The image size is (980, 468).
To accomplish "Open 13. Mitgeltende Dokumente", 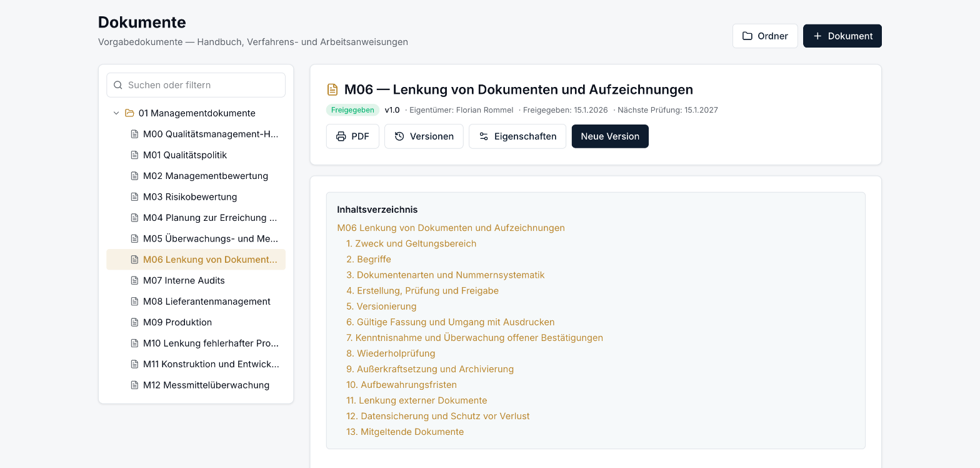I will point(405,432).
